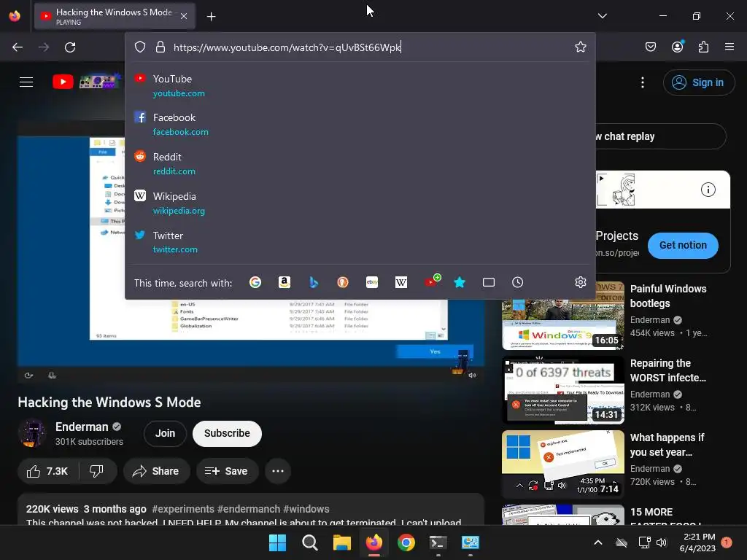This screenshot has width=747, height=560.
Task: Bookmark this page with star icon
Action: tap(580, 47)
